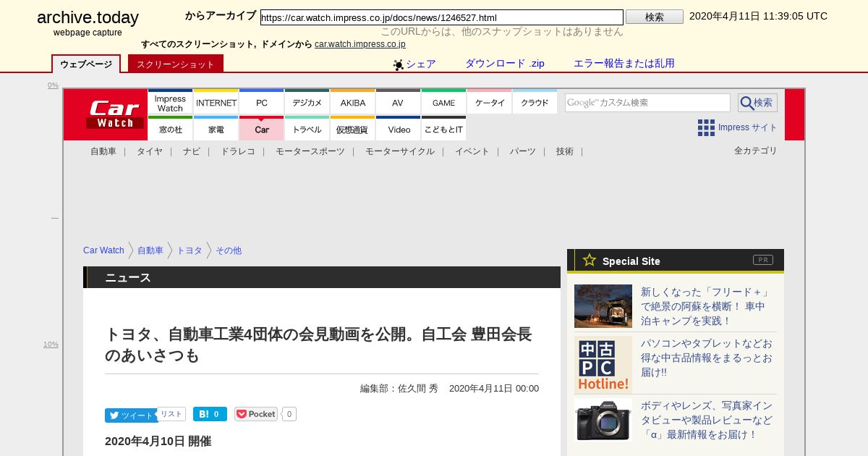Open the フリード＋ camping article link

coord(707,306)
